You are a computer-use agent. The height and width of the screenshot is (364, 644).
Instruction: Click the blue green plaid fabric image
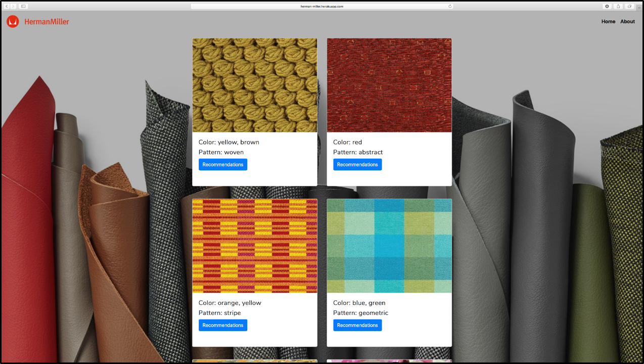pyautogui.click(x=389, y=246)
